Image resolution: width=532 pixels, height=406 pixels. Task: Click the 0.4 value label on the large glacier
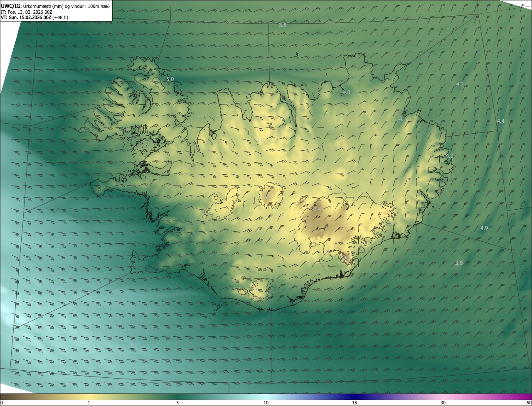pos(317,210)
